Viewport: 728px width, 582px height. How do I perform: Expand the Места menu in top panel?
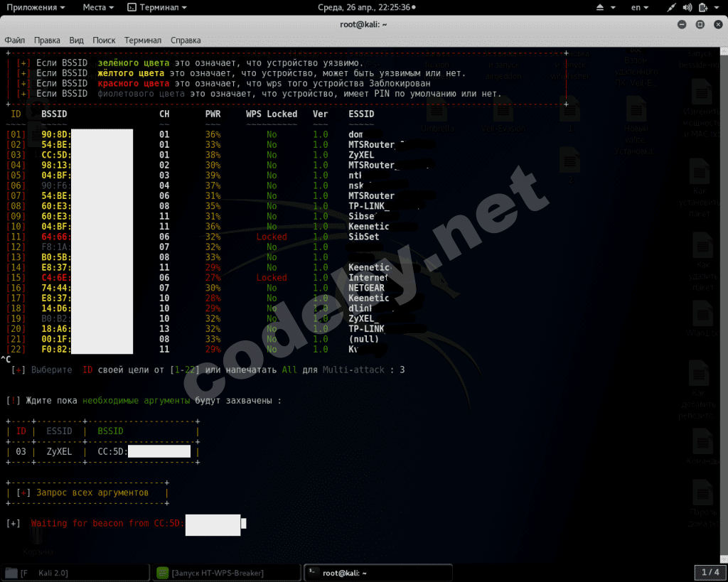coord(98,7)
